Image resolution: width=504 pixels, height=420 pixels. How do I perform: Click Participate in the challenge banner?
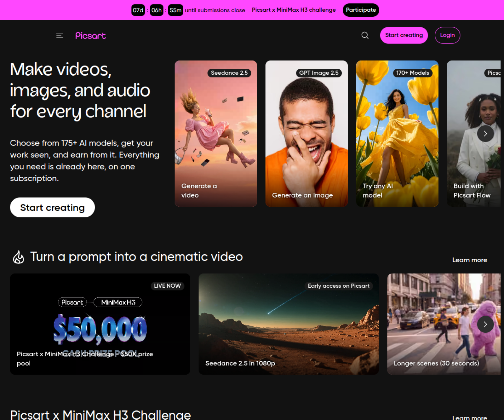(361, 10)
